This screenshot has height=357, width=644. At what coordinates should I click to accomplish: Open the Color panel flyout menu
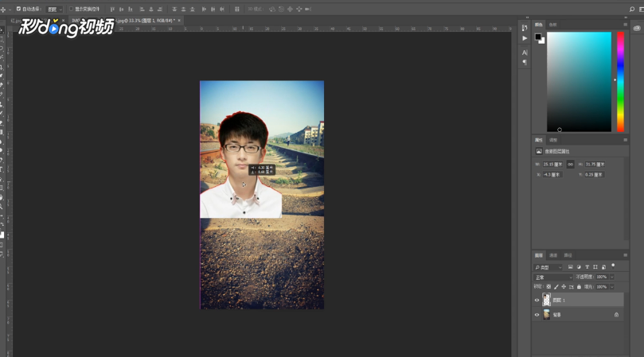pos(625,25)
